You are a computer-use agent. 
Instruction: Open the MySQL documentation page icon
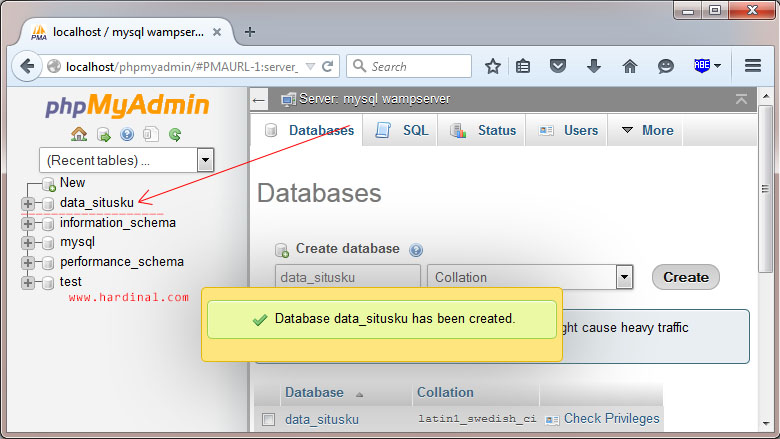(151, 134)
